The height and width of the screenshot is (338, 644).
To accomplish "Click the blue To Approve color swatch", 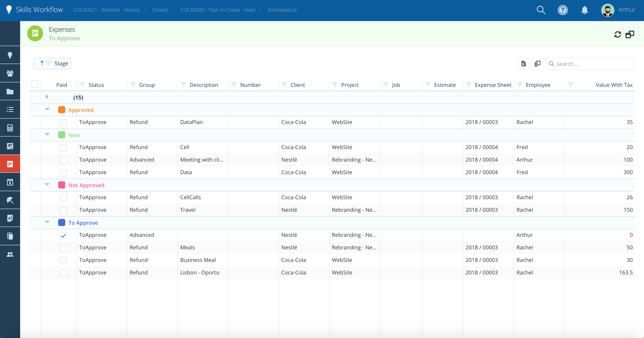I will [x=61, y=223].
